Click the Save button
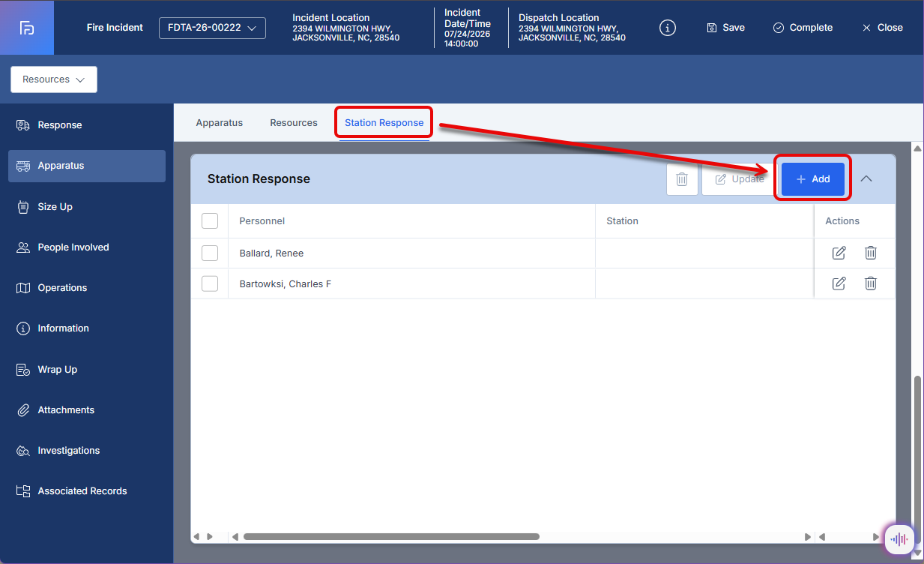Image resolution: width=924 pixels, height=564 pixels. click(725, 28)
